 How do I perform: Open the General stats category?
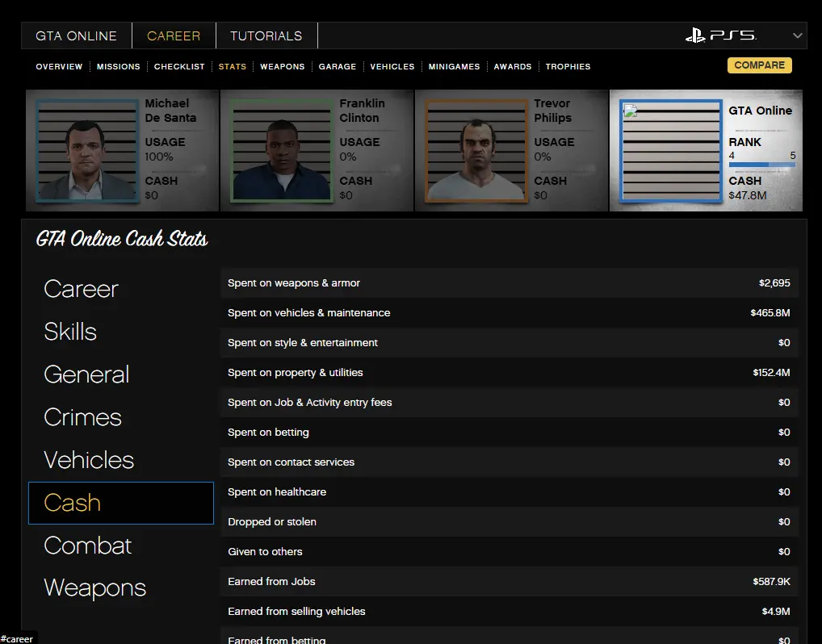click(x=86, y=374)
